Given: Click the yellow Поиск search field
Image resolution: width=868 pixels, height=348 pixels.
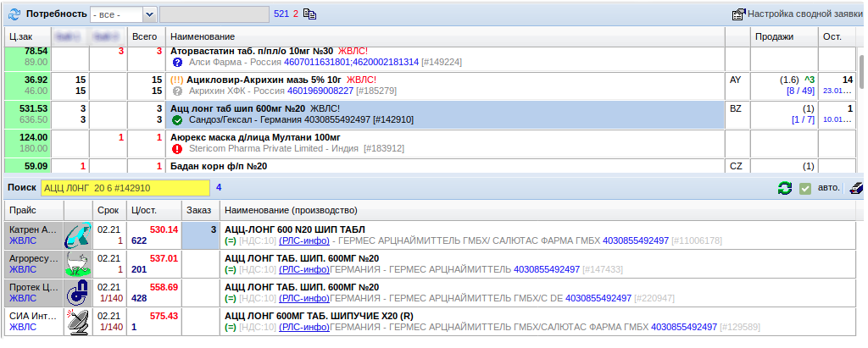Looking at the screenshot, I should point(125,188).
